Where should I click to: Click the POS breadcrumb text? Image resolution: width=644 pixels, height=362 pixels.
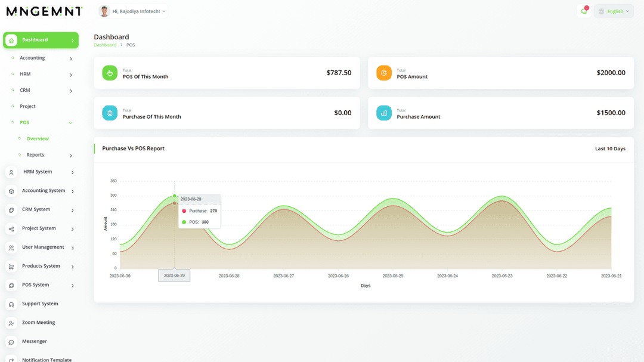click(x=131, y=45)
